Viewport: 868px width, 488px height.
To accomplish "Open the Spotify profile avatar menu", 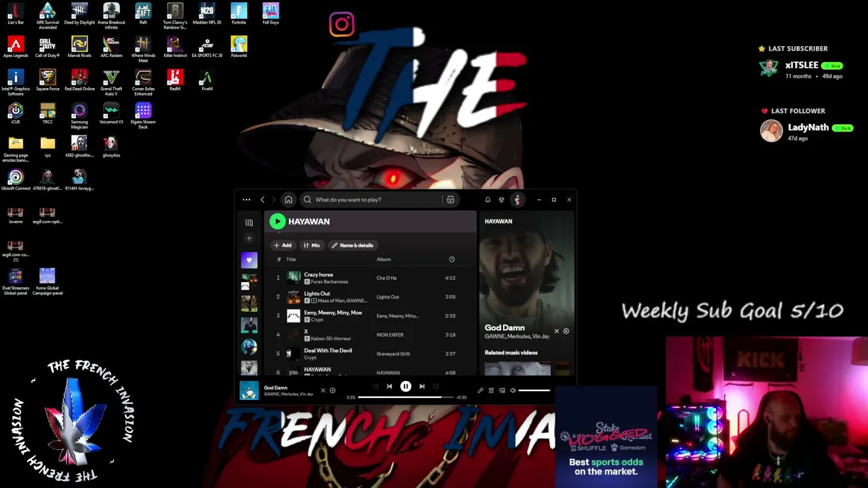I will pyautogui.click(x=517, y=200).
